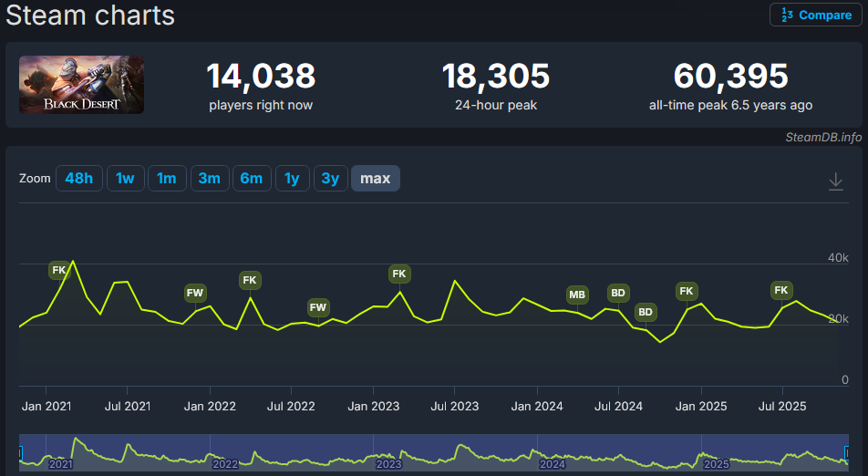Set chart zoom to 48h
This screenshot has height=476, width=868.
[79, 178]
